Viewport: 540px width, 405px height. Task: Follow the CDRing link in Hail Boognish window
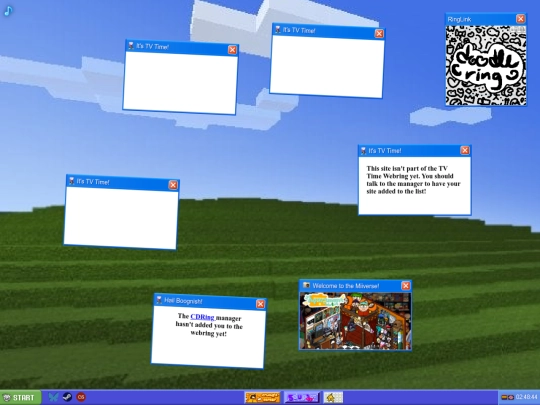coord(202,317)
